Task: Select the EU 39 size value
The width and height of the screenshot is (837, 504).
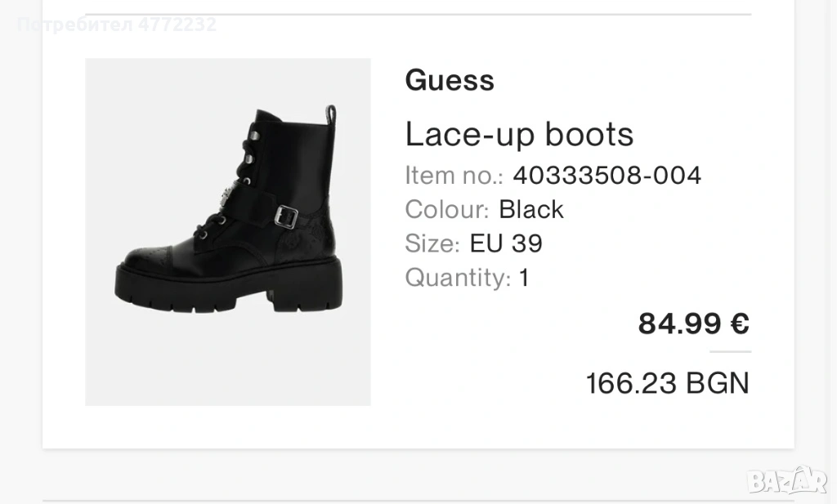Action: pyautogui.click(x=506, y=243)
